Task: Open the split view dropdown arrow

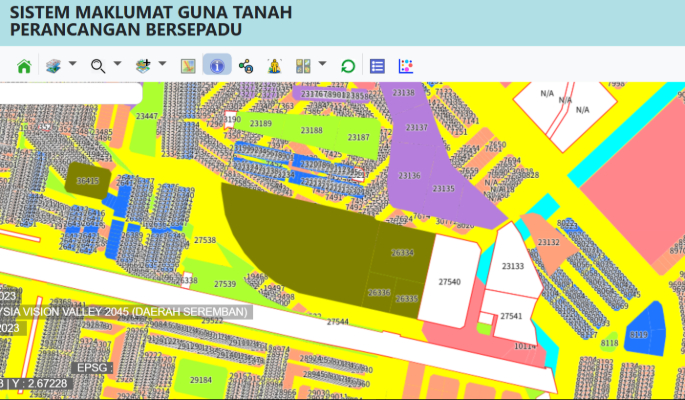Action: (x=322, y=66)
